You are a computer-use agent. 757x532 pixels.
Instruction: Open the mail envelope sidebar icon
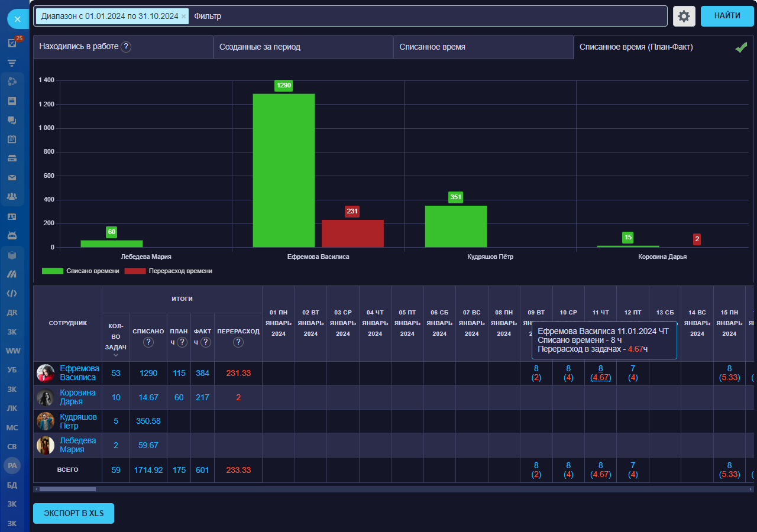[x=12, y=177]
